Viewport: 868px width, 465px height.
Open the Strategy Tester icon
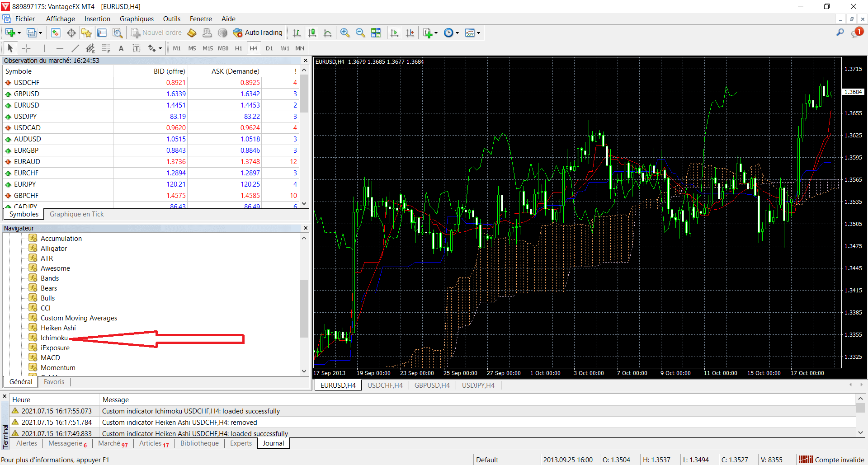click(117, 33)
